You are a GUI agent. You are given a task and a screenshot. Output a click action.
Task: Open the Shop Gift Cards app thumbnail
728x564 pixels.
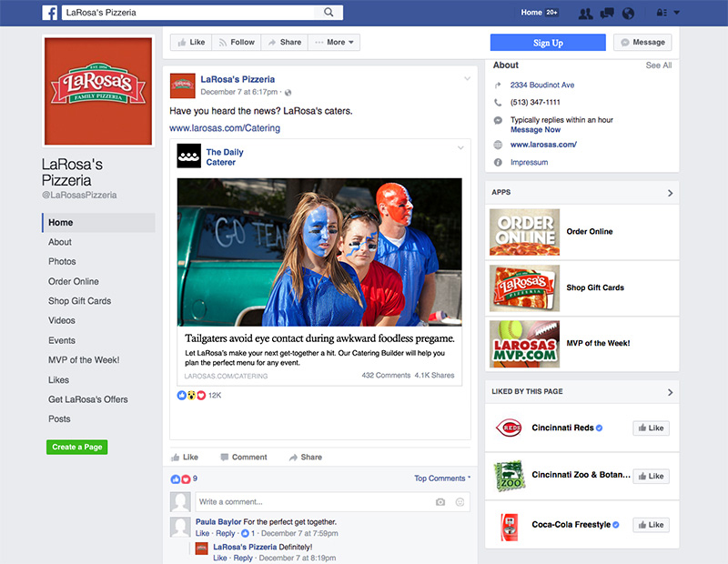(525, 288)
